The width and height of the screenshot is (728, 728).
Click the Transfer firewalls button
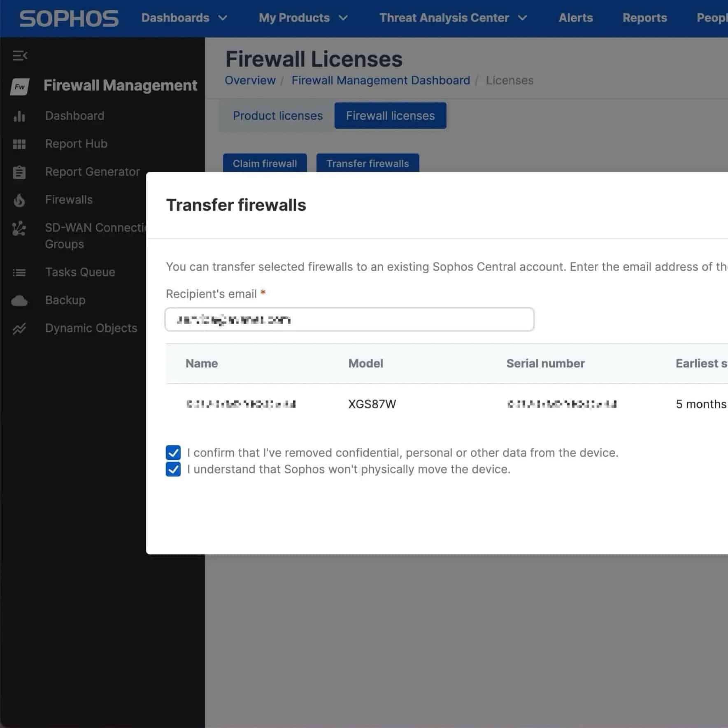(367, 163)
